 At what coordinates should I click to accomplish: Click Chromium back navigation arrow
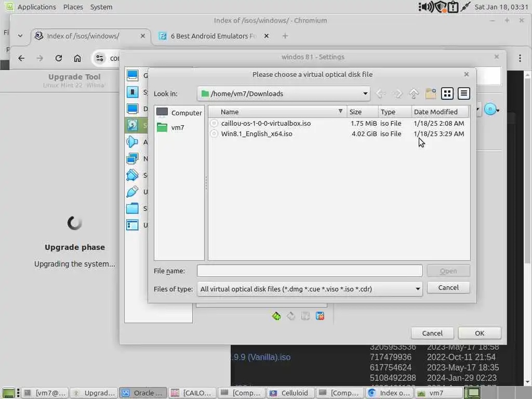tap(21, 58)
